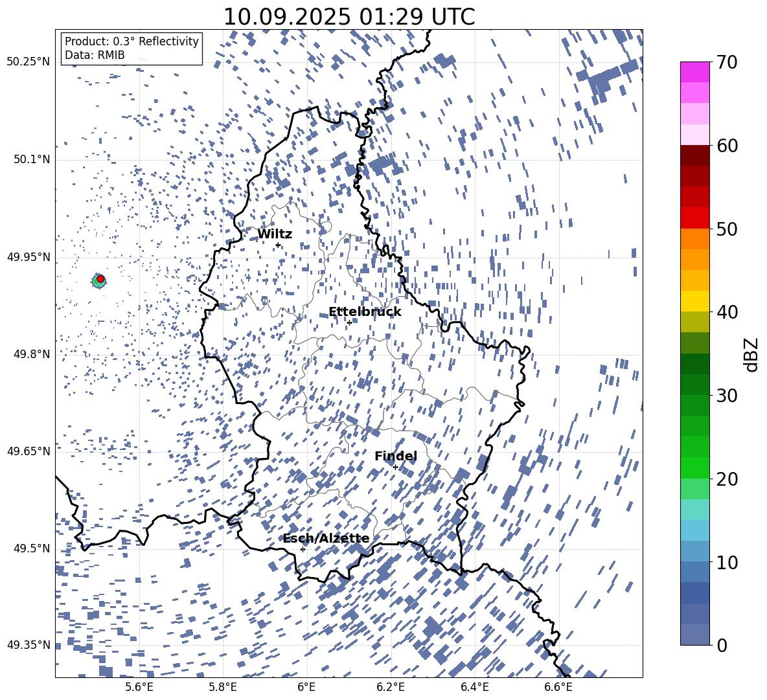Click the 50.1°N latitude label
The image size is (767, 700).
(32, 159)
